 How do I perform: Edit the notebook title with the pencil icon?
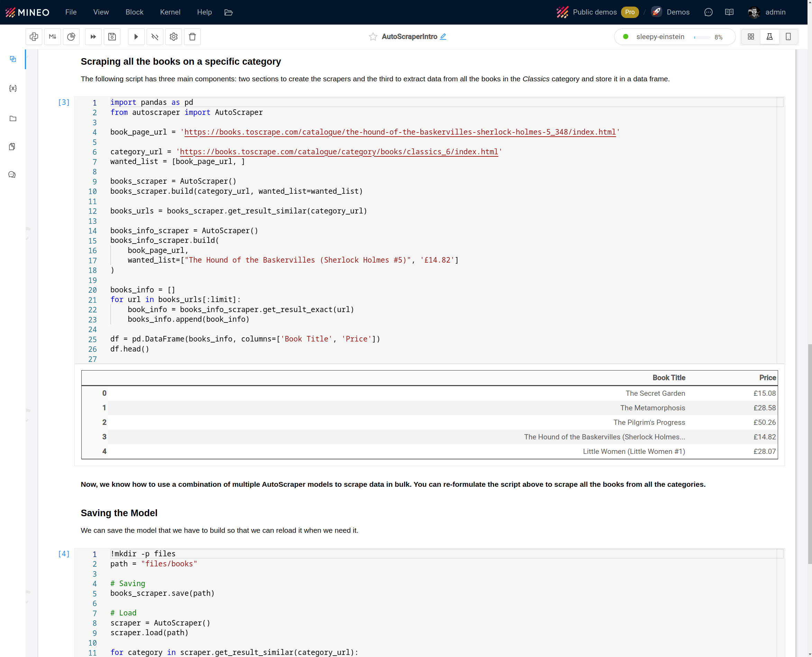coord(443,36)
